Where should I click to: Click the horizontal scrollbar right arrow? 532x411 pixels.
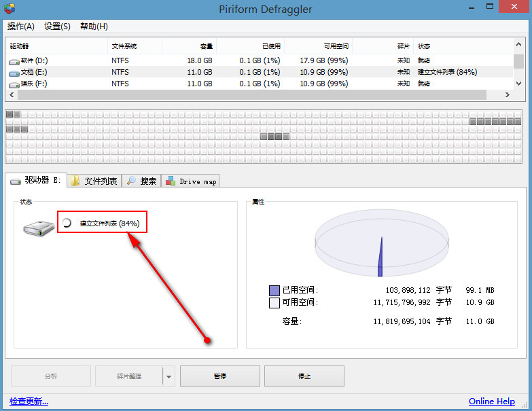tap(508, 94)
